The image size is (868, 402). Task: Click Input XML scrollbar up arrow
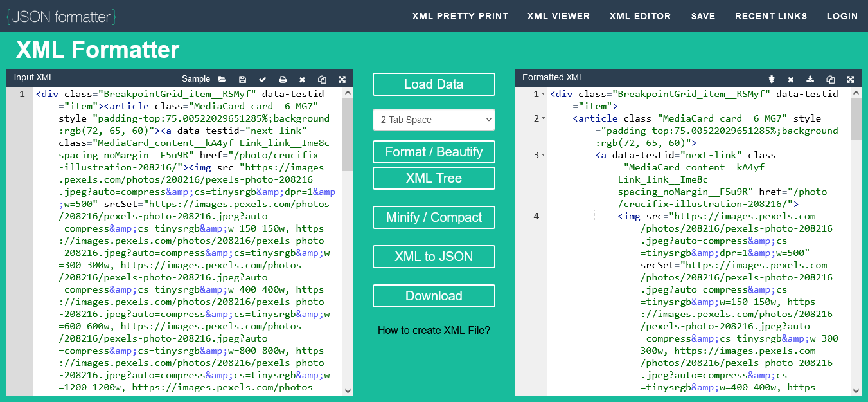point(348,93)
